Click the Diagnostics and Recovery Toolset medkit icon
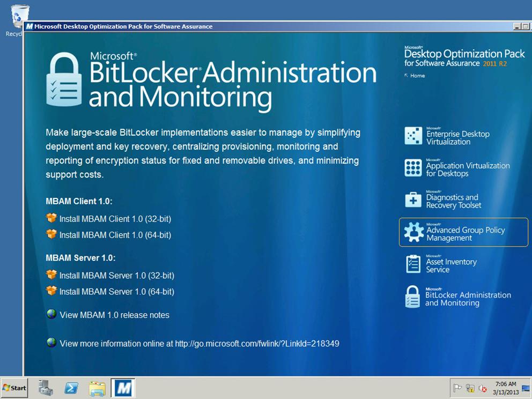This screenshot has width=532, height=399. pyautogui.click(x=413, y=199)
